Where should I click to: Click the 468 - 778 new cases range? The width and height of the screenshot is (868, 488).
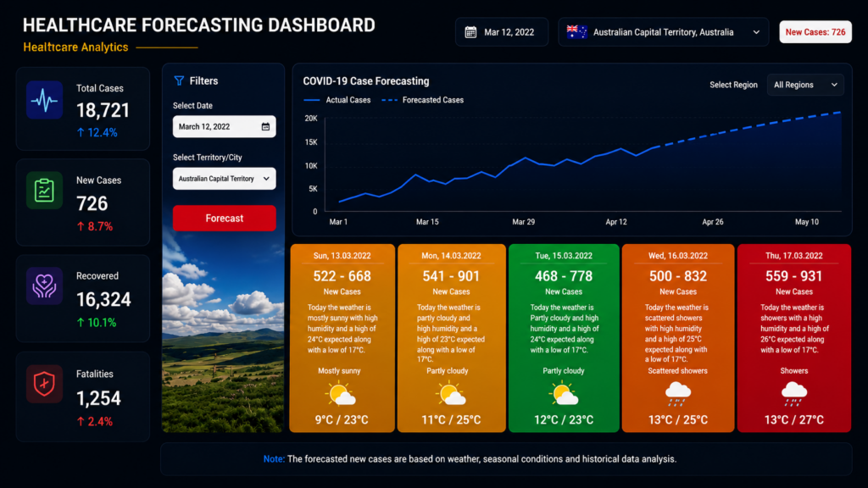click(564, 276)
